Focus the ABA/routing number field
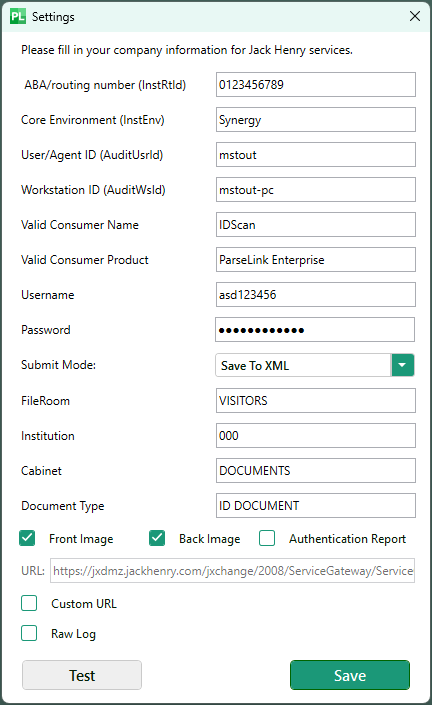The width and height of the screenshot is (432, 705). (316, 85)
